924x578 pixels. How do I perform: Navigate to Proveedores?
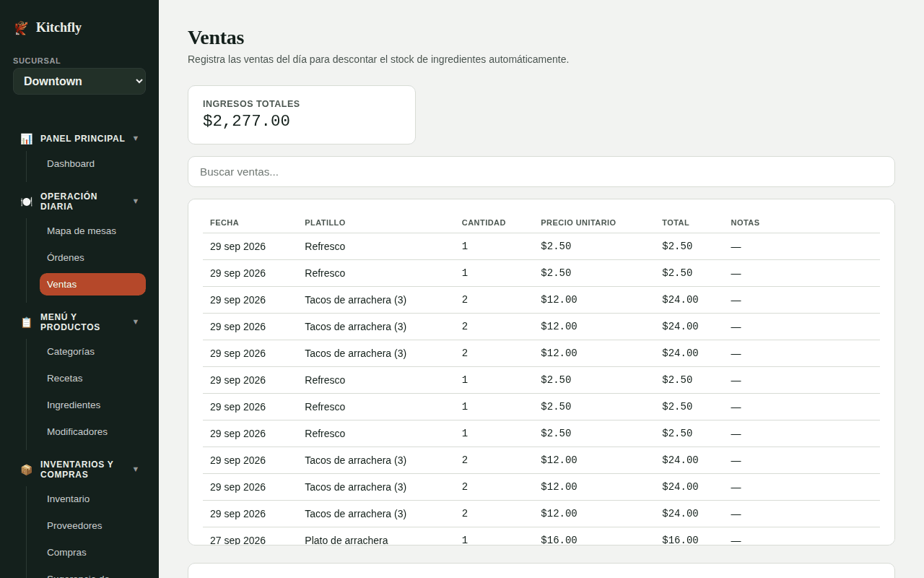tap(92, 526)
